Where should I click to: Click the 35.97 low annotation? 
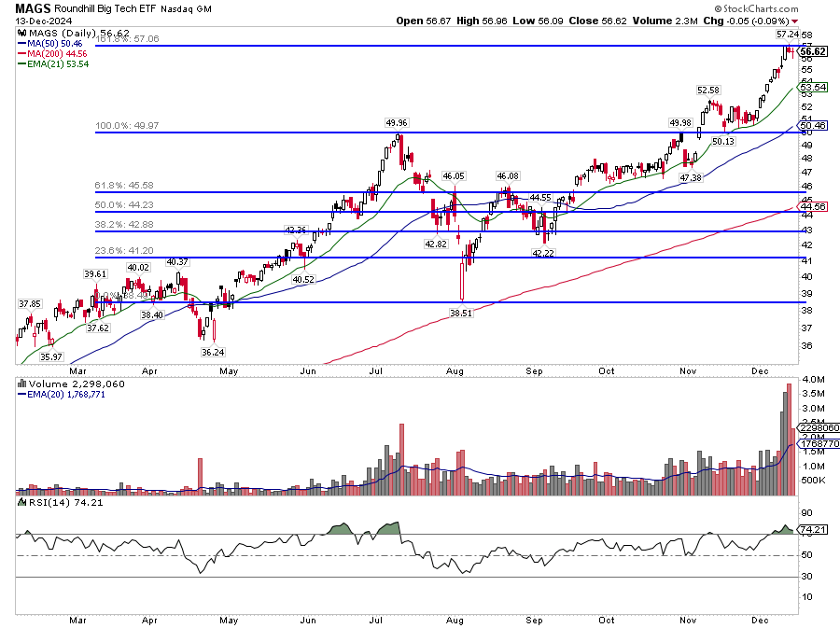[51, 356]
